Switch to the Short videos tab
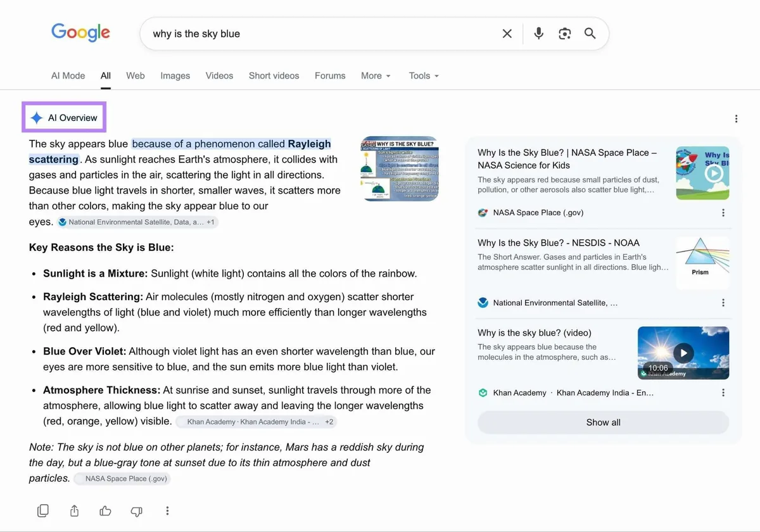Viewport: 760px width, 532px height. [274, 75]
